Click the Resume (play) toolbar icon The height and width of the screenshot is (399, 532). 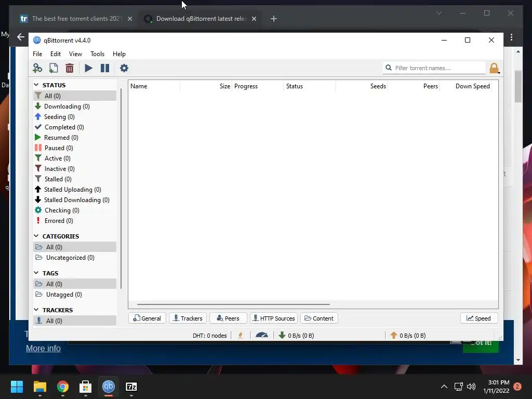[x=88, y=68]
